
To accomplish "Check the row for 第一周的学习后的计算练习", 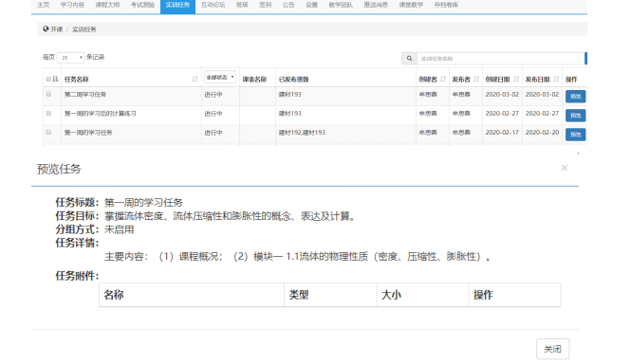I will [x=48, y=113].
